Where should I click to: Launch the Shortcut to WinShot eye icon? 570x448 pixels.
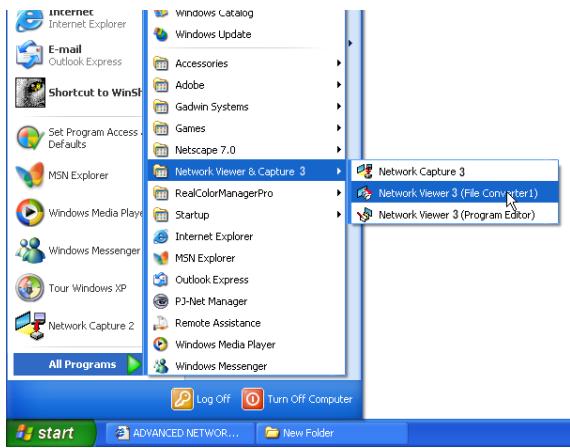pos(30,92)
